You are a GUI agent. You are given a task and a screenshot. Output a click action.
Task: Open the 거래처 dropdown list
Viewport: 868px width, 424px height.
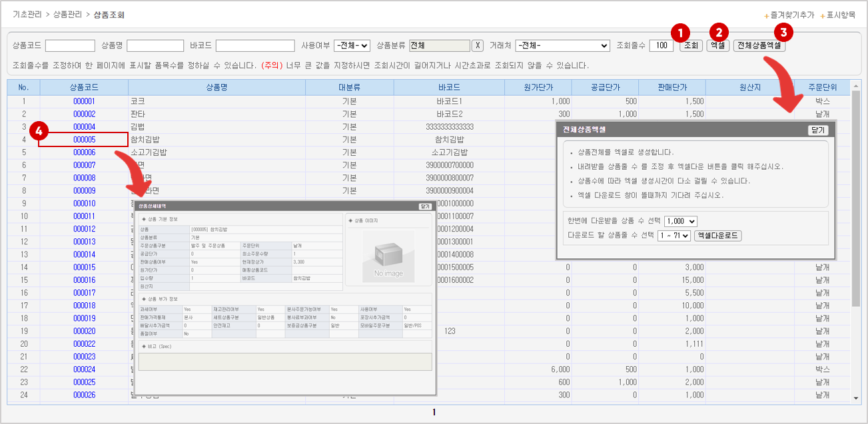click(562, 46)
